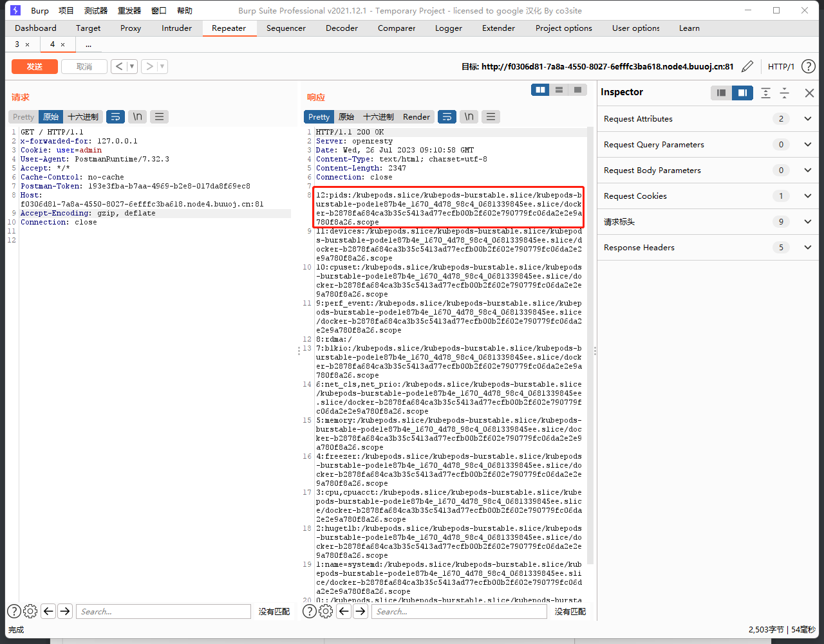The width and height of the screenshot is (824, 644).
Task: Switch to the Proxy tab
Action: (x=131, y=28)
